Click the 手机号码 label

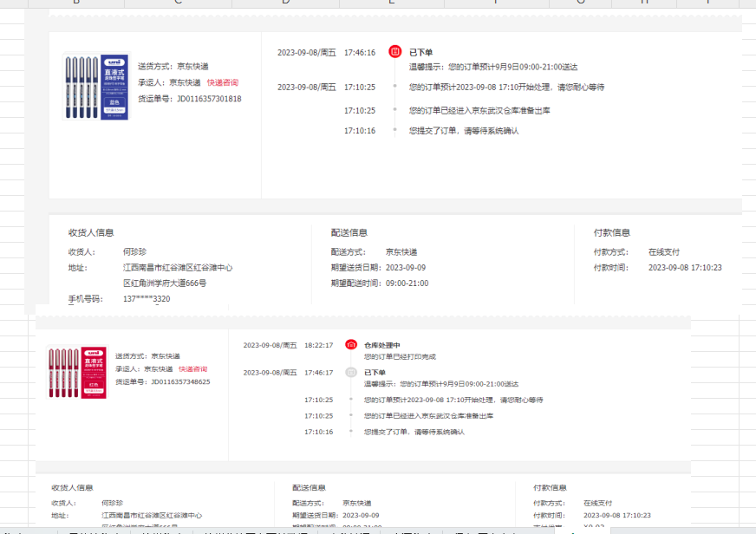tap(85, 299)
